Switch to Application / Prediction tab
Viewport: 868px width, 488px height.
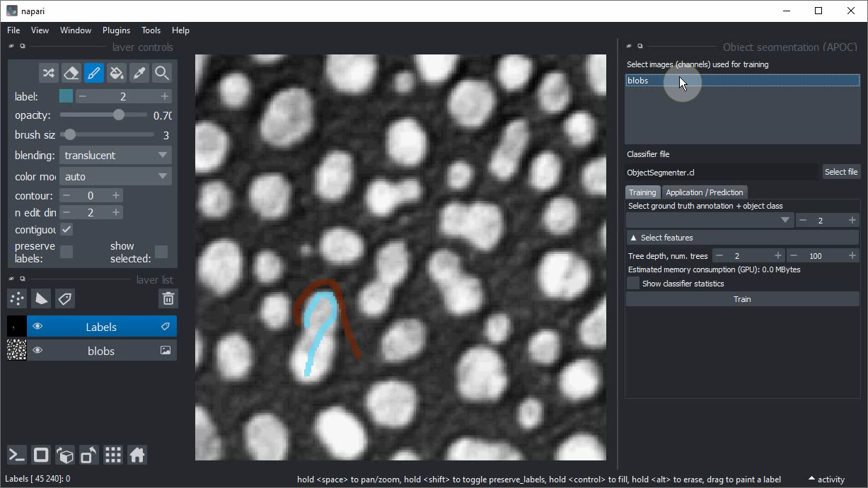coord(704,192)
